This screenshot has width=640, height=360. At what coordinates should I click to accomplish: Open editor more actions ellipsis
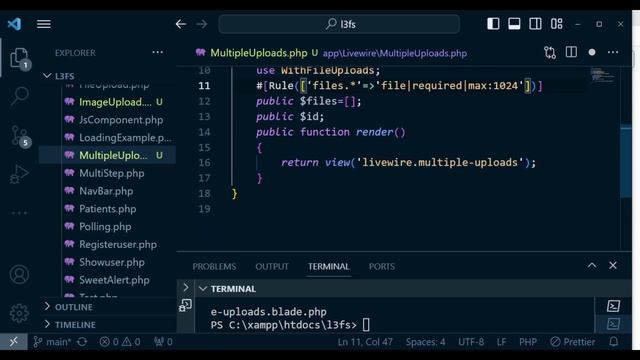coord(613,52)
